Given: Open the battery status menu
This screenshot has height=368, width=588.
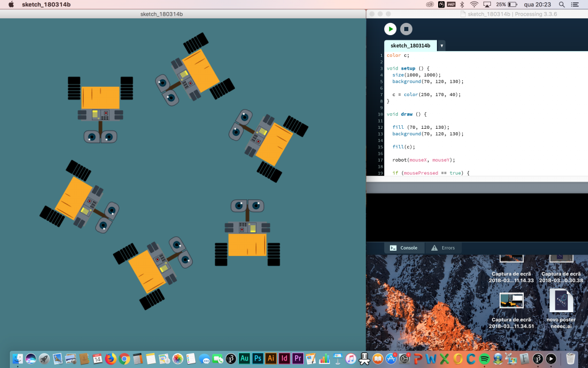Looking at the screenshot, I should pyautogui.click(x=506, y=5).
